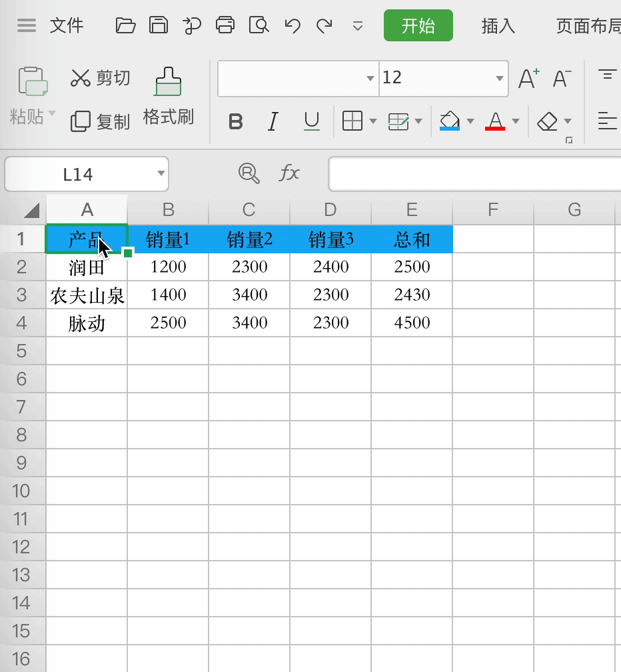
Task: Select the 产品 header cell
Action: (87, 239)
